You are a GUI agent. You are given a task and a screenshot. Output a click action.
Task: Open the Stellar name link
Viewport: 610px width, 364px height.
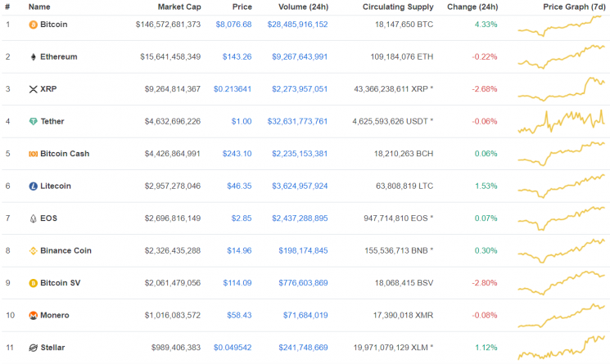52,348
